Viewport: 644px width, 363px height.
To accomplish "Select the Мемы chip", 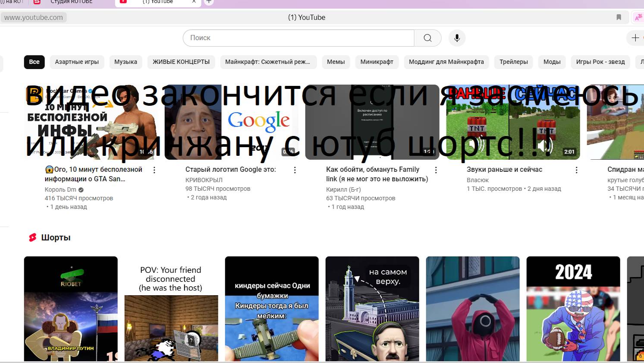I will coord(336,62).
